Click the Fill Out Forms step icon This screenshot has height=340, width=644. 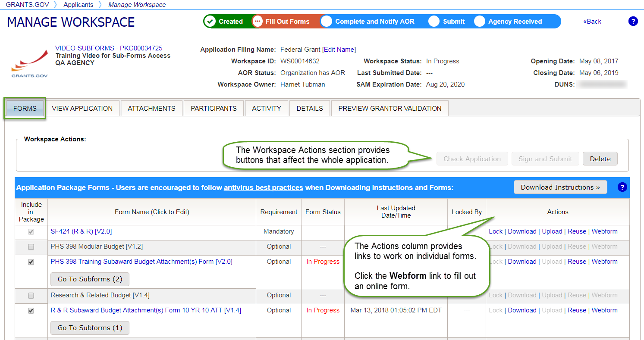(258, 21)
